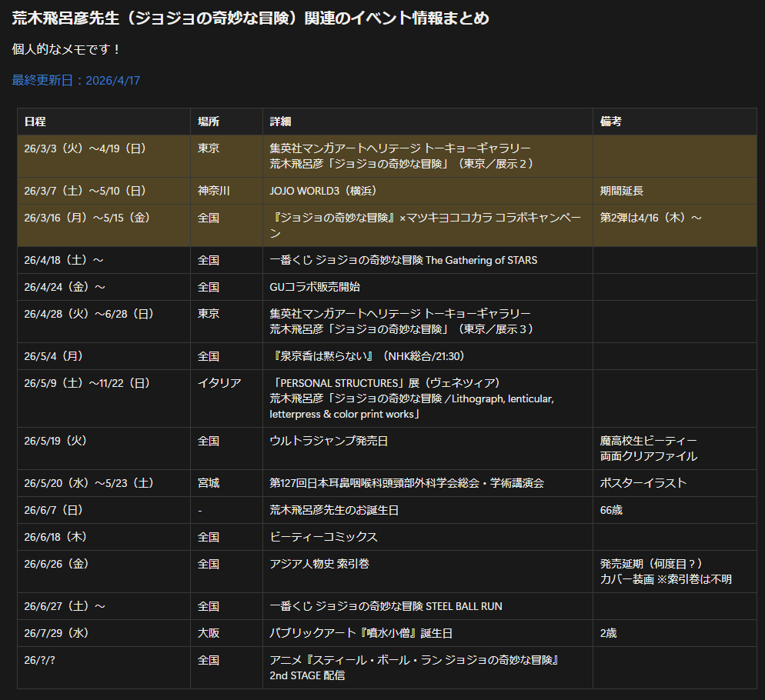This screenshot has height=700, width=765.
Task: Select date cell 26/3/7（土）～5/10（日）
Action: pos(104,191)
